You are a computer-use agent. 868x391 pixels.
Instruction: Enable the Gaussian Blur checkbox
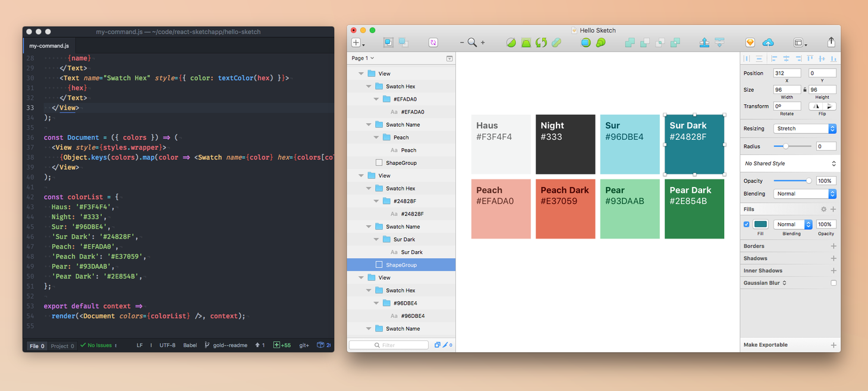(834, 283)
